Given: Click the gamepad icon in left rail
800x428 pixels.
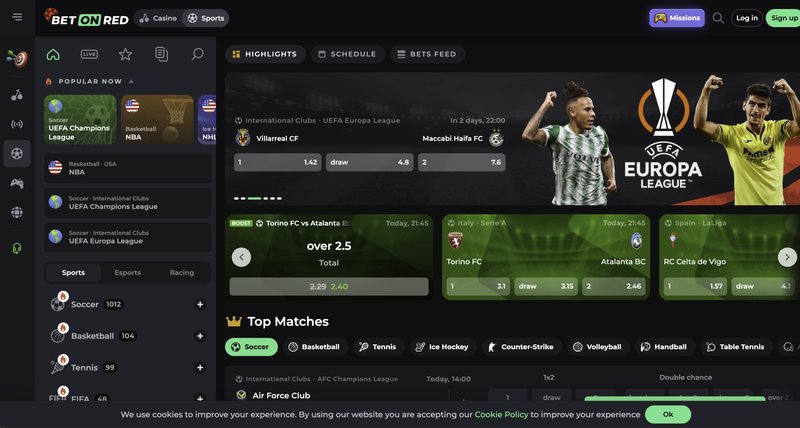Looking at the screenshot, I should (x=17, y=184).
